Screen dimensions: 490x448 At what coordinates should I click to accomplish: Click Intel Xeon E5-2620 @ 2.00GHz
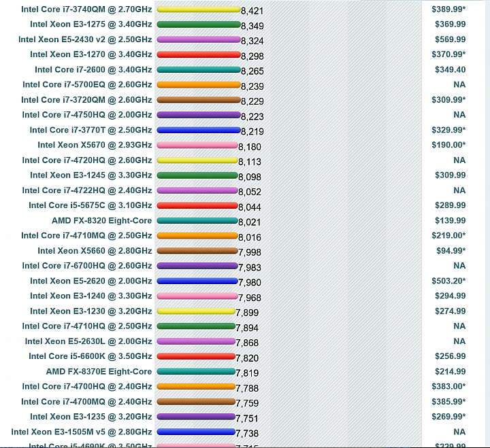coord(91,281)
